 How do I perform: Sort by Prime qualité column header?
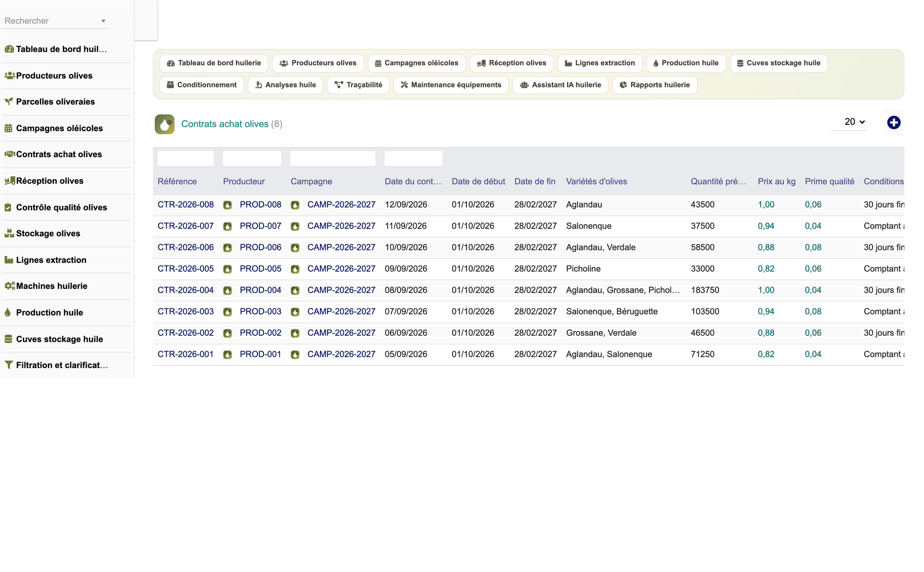pos(830,181)
